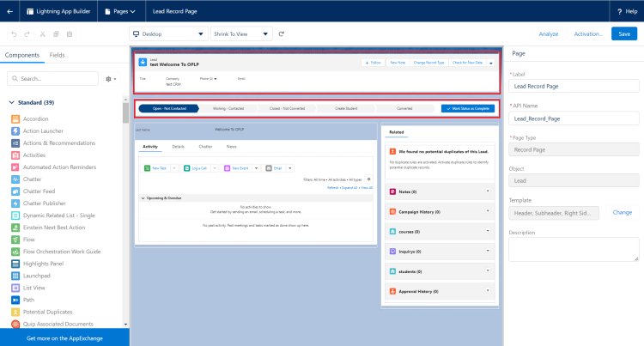Click the Accordion component icon
Image resolution: width=644 pixels, height=346 pixels.
[x=16, y=120]
